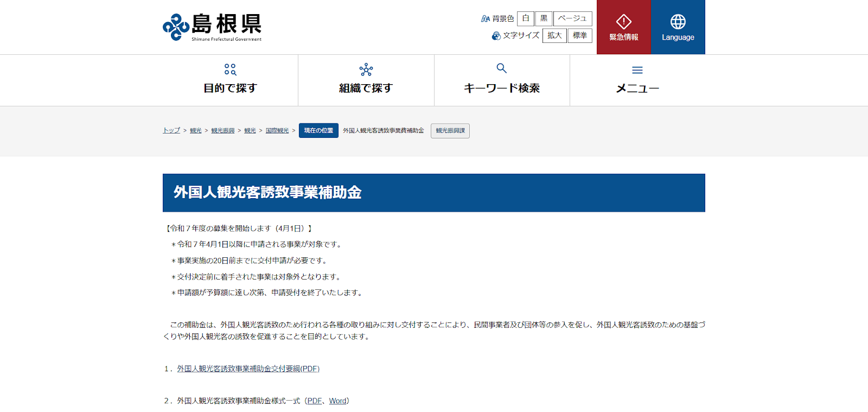Click the text size (文字サイズ) icon
Screen dimensions: 868x412
496,36
